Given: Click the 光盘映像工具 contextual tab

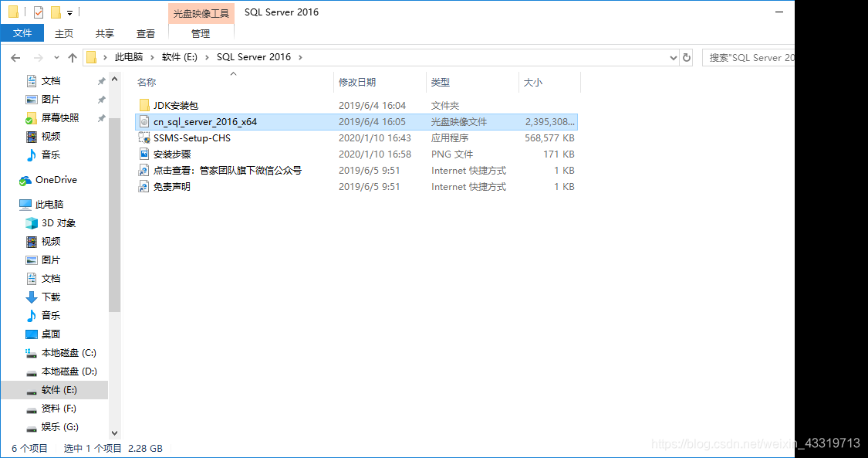Looking at the screenshot, I should pyautogui.click(x=201, y=13).
